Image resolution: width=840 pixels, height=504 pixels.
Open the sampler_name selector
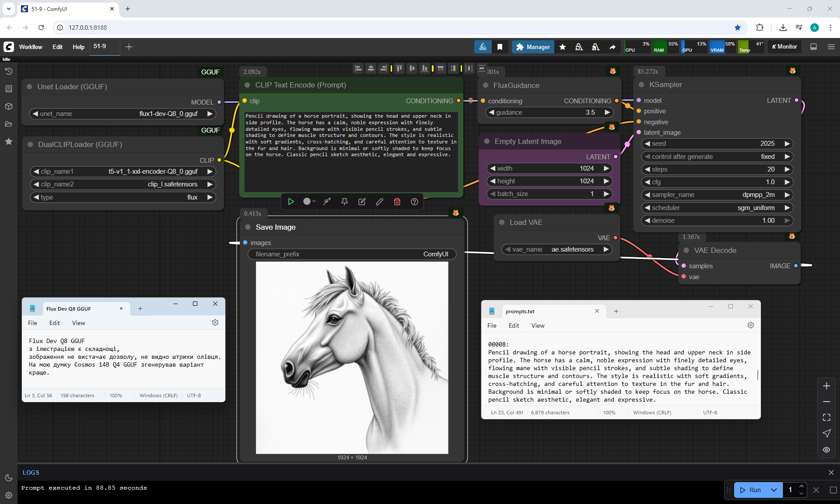tap(717, 195)
